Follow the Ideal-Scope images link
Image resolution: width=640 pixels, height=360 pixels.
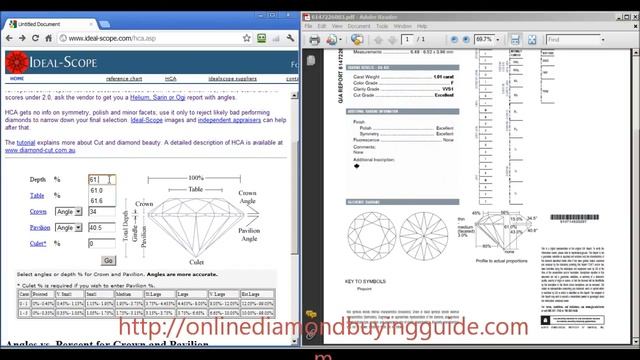(x=147, y=120)
